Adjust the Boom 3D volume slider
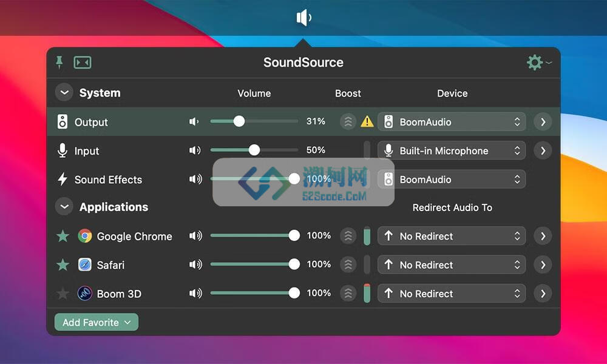Viewport: 607px width, 364px height. coord(255,293)
